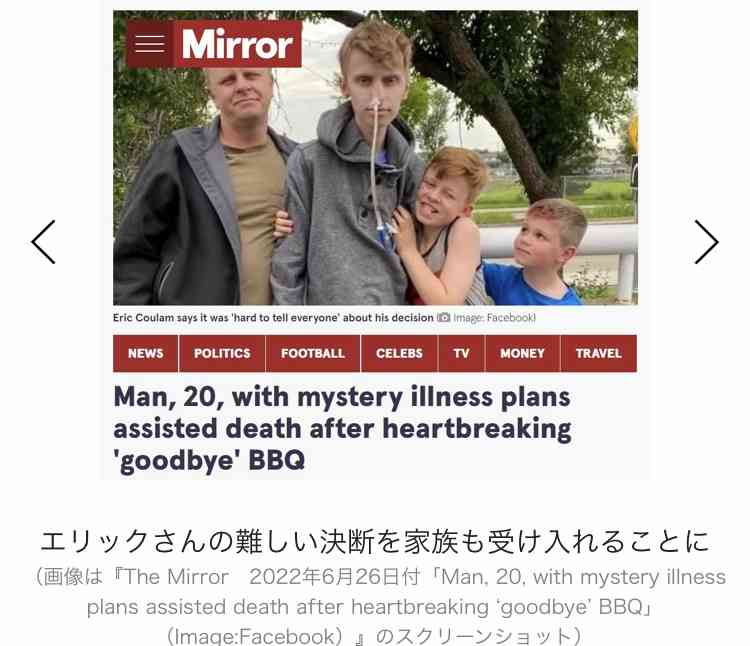
Task: Click the 'Image: Facebook' credit text
Action: [494, 318]
